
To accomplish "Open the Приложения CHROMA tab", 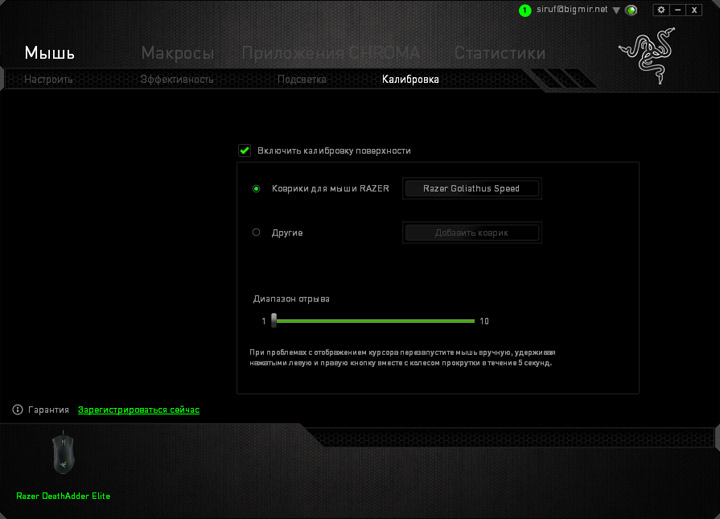I will 331,53.
